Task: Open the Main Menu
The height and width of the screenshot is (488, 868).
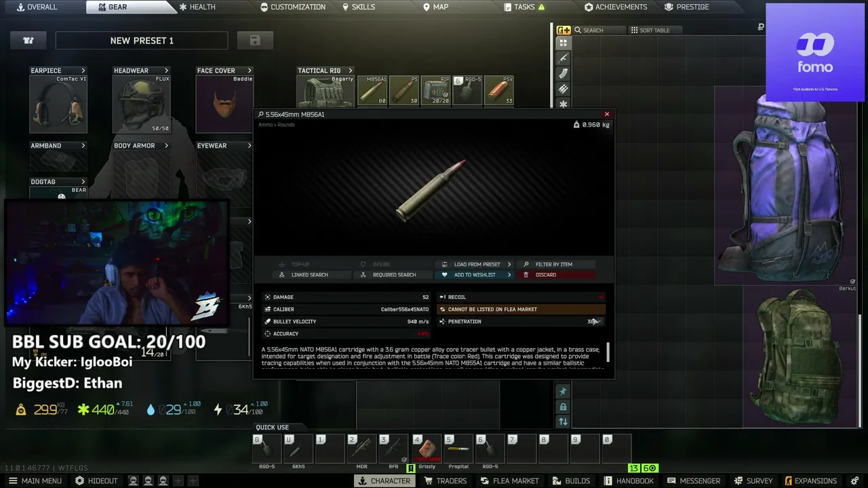Action: point(34,481)
